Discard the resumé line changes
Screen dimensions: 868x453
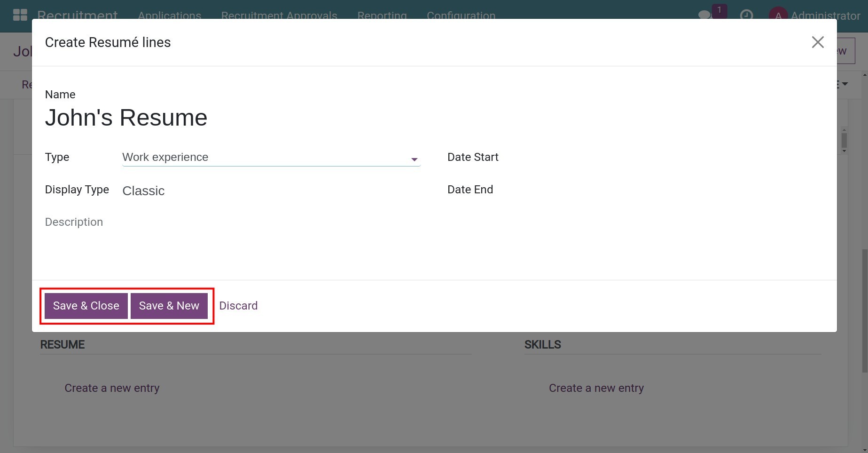[238, 306]
